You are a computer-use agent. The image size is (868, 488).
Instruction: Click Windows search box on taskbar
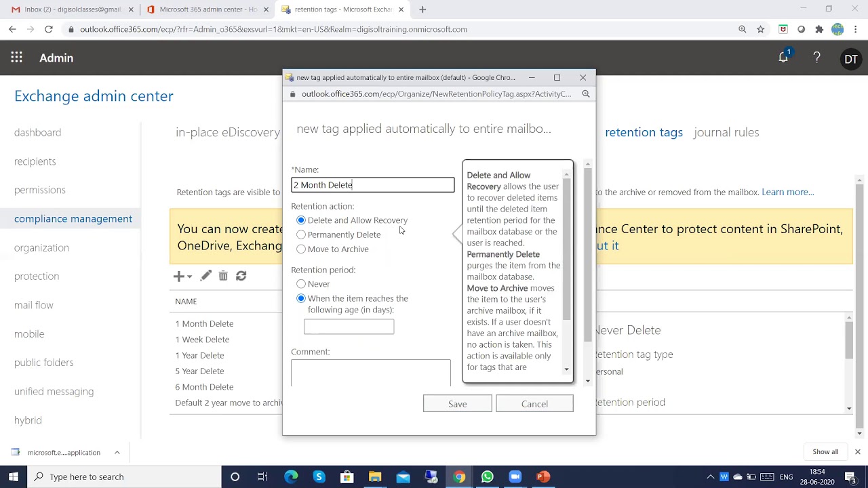pos(124,476)
